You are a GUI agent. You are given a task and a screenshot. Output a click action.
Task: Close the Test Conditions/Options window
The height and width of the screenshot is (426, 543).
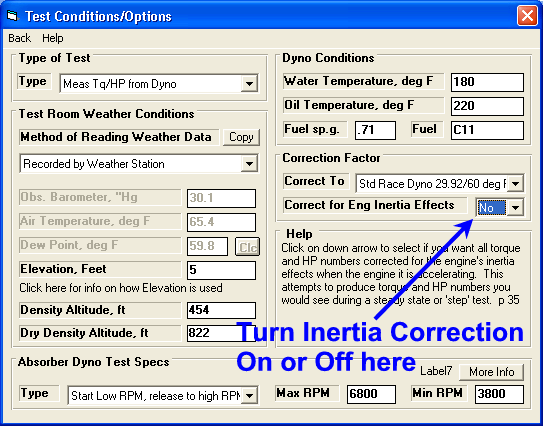(x=527, y=16)
